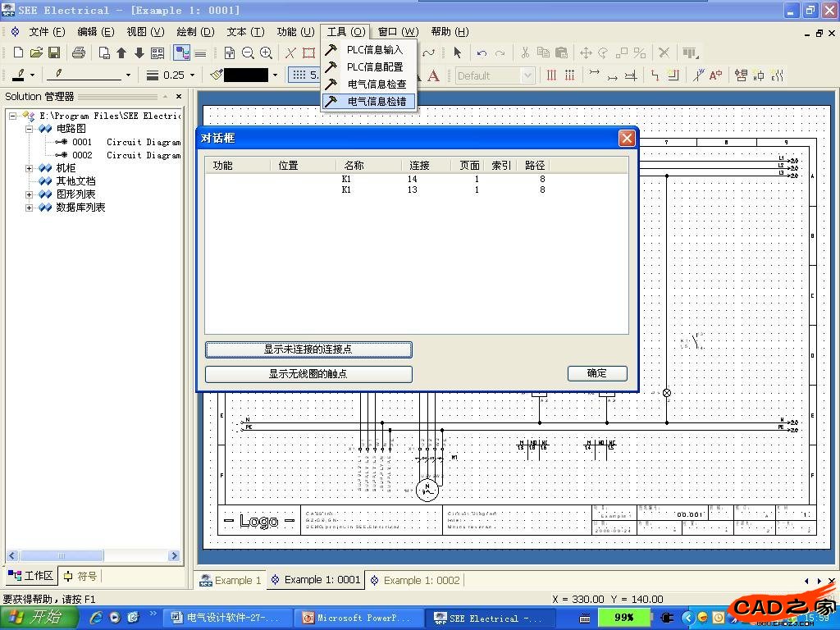Select 电气信息检查 from the Tools menu
The width and height of the screenshot is (840, 630).
(377, 84)
